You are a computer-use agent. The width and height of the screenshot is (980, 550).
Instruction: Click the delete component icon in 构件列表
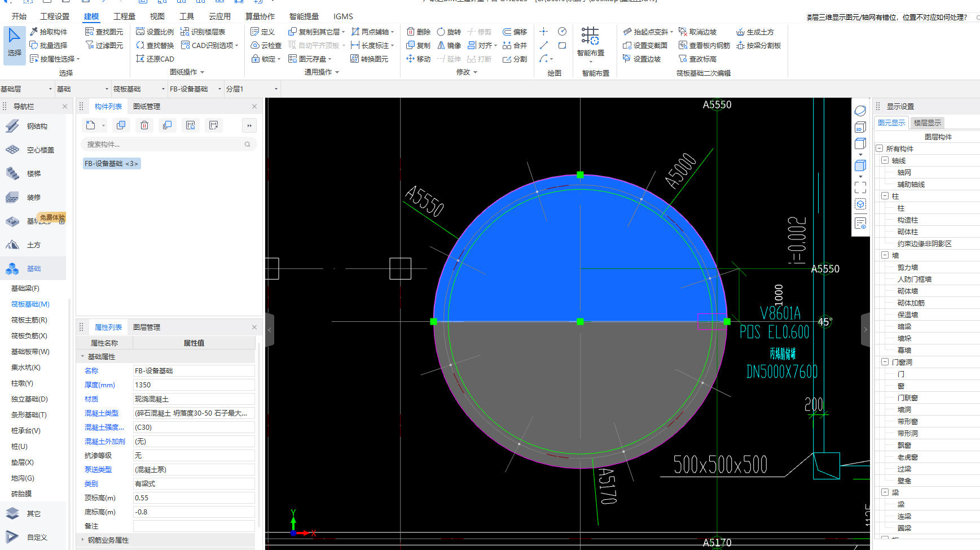point(144,125)
